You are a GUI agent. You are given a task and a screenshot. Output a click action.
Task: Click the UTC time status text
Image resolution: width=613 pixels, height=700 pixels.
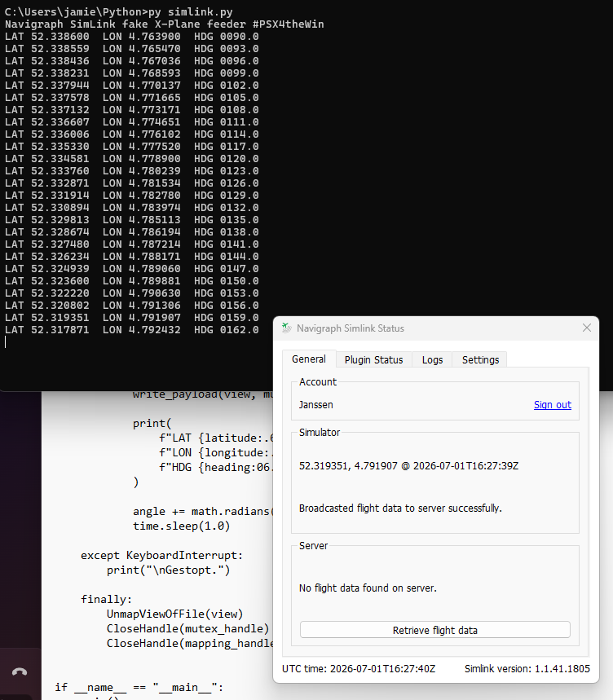click(359, 669)
